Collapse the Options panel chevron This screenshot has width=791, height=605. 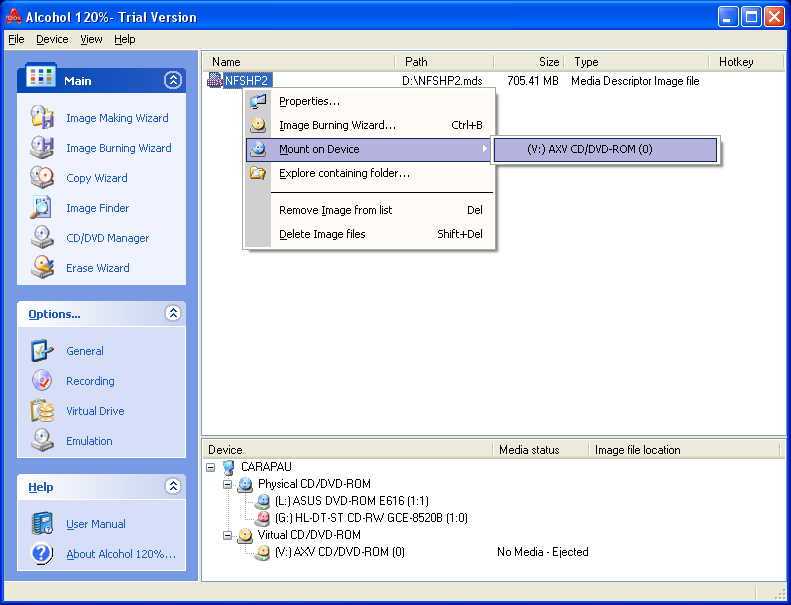(x=173, y=313)
